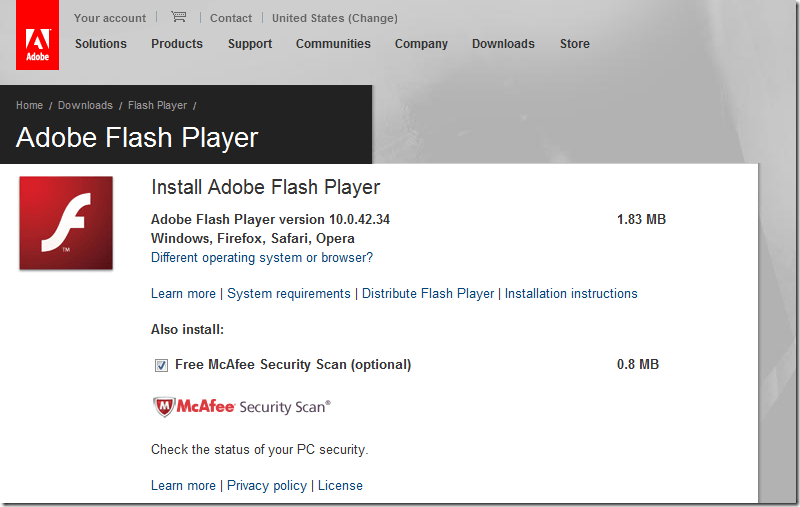Viewport: 800px width, 507px height.
Task: View System requirements
Action: [289, 294]
